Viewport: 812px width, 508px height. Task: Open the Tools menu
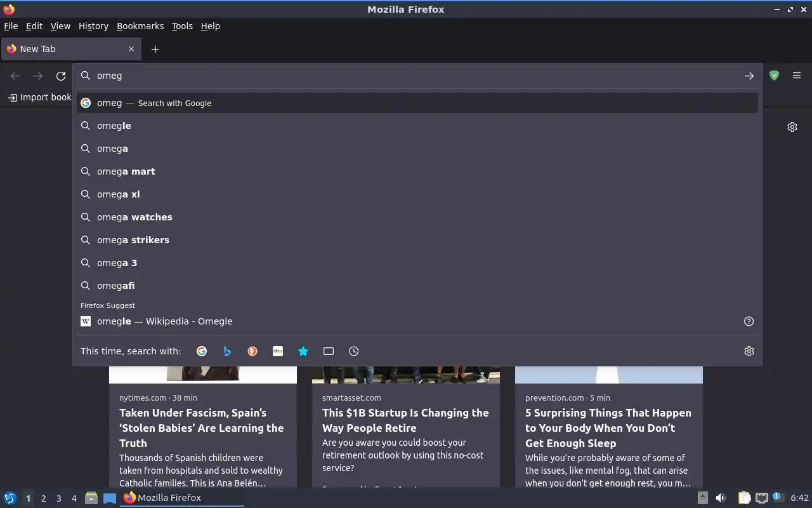click(x=182, y=26)
